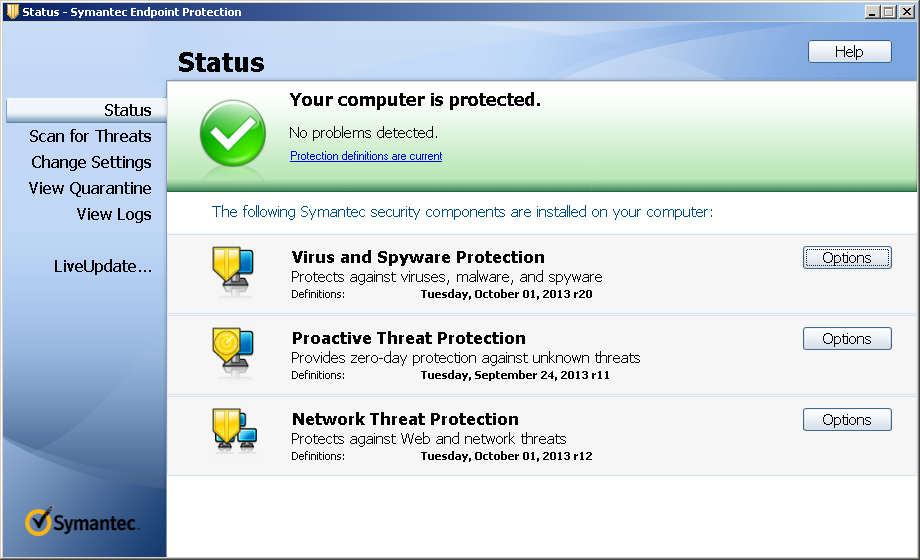Go to View Quarantine
920x560 pixels.
[x=90, y=188]
